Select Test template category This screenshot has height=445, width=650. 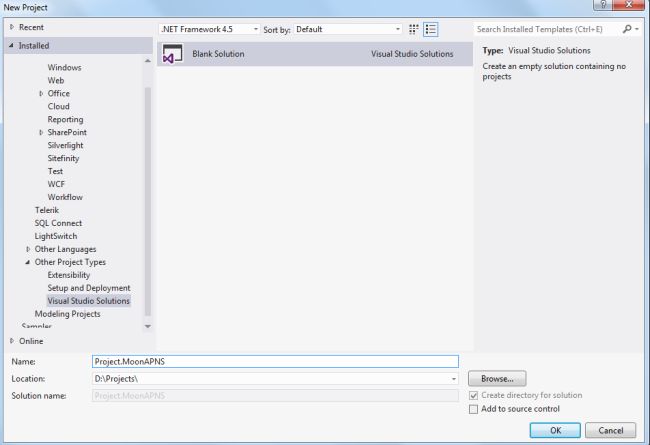point(55,171)
